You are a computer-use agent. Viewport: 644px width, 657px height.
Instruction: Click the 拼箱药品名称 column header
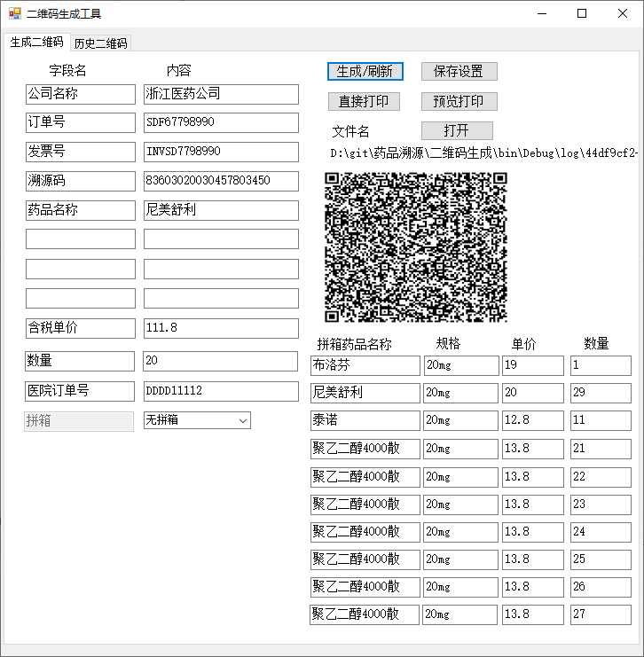(355, 344)
